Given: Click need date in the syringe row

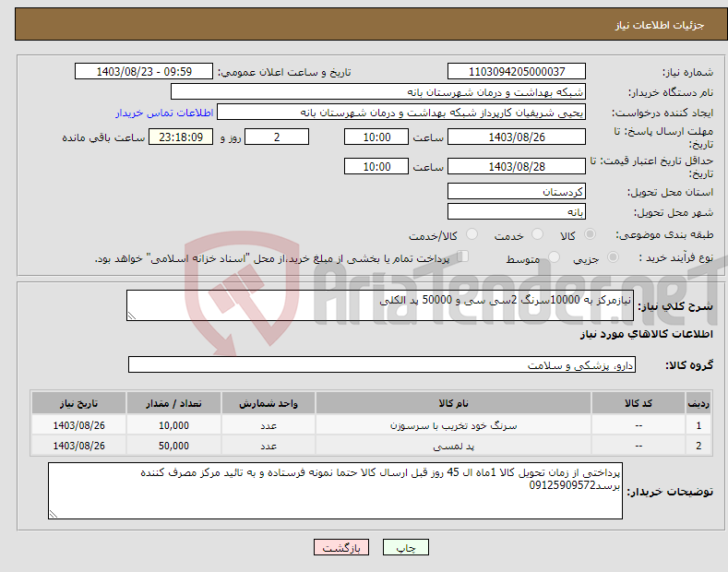Looking at the screenshot, I should [x=79, y=425].
